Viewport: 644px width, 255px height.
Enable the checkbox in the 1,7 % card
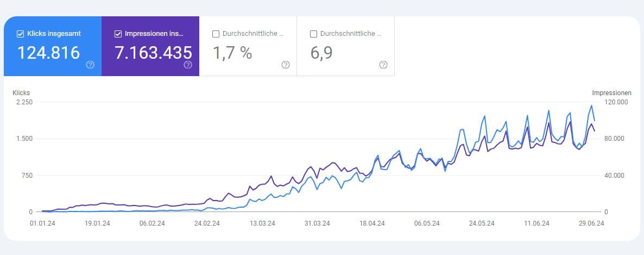[x=216, y=34]
